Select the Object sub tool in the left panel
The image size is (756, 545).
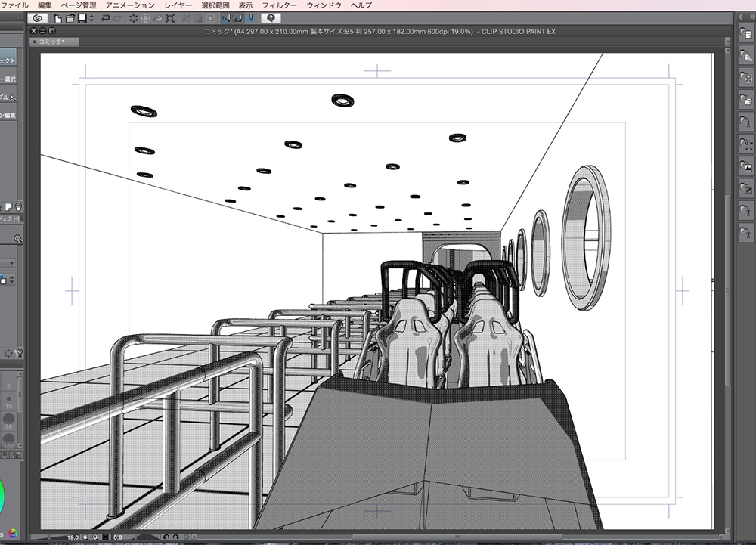coord(9,62)
